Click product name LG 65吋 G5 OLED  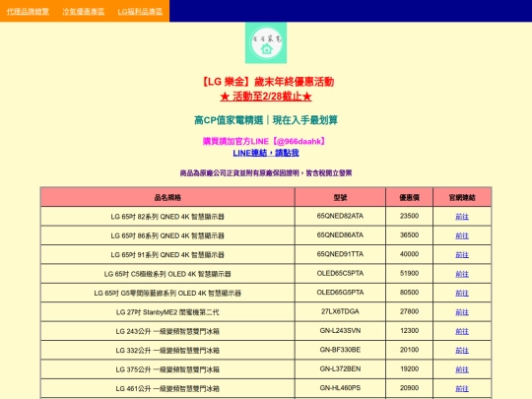(x=167, y=293)
